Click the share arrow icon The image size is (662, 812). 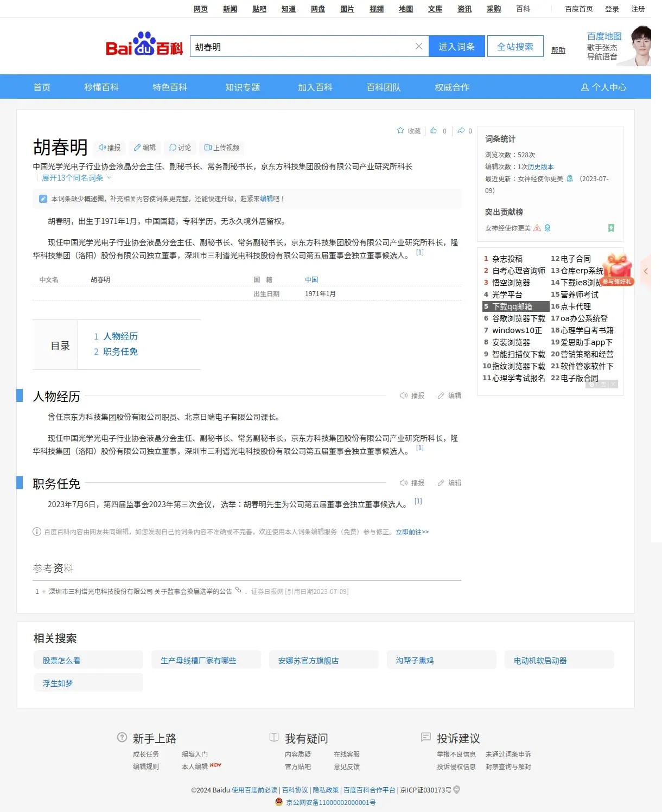(461, 131)
